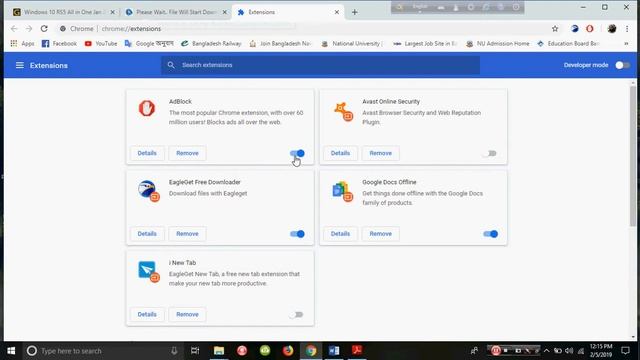
Task: Launch Firefox from the taskbar
Action: click(288, 351)
